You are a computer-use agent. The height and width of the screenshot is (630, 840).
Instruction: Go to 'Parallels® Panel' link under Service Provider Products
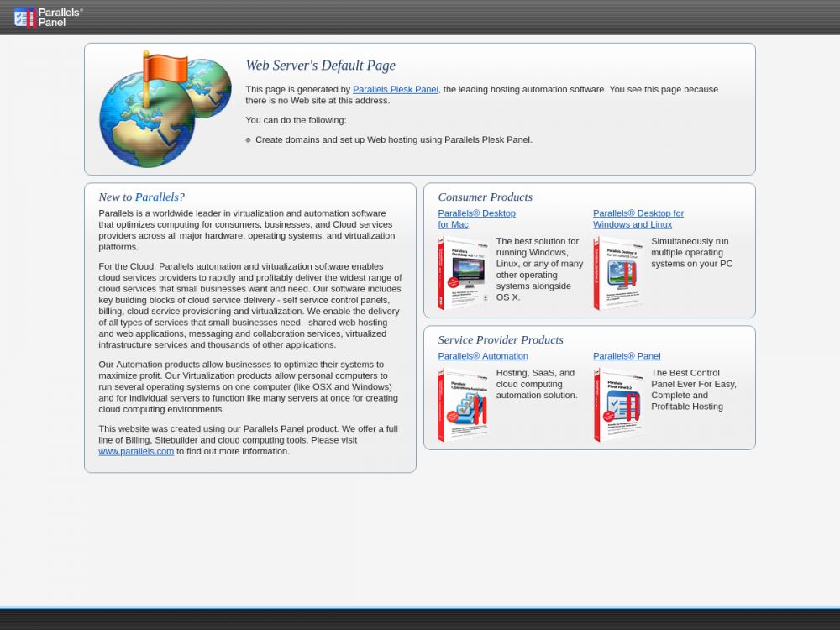(627, 356)
